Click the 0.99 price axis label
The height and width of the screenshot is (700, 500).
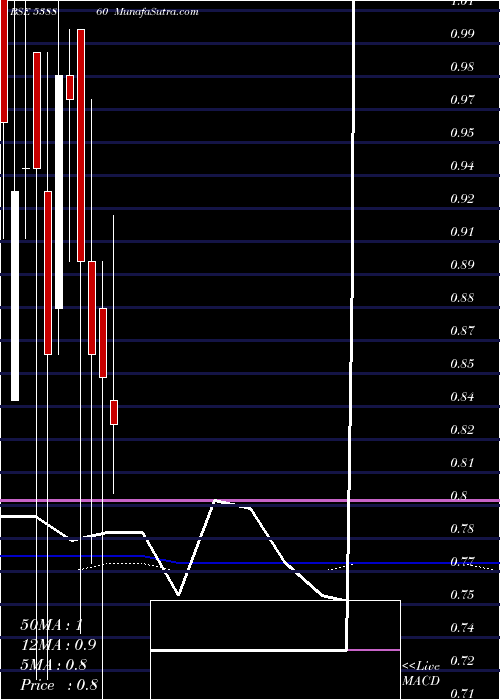(x=462, y=33)
